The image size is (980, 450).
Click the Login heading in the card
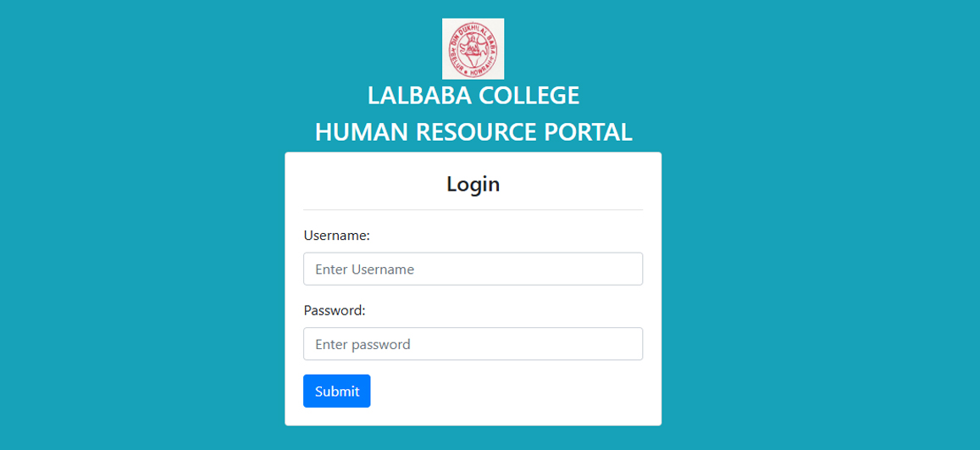[473, 185]
